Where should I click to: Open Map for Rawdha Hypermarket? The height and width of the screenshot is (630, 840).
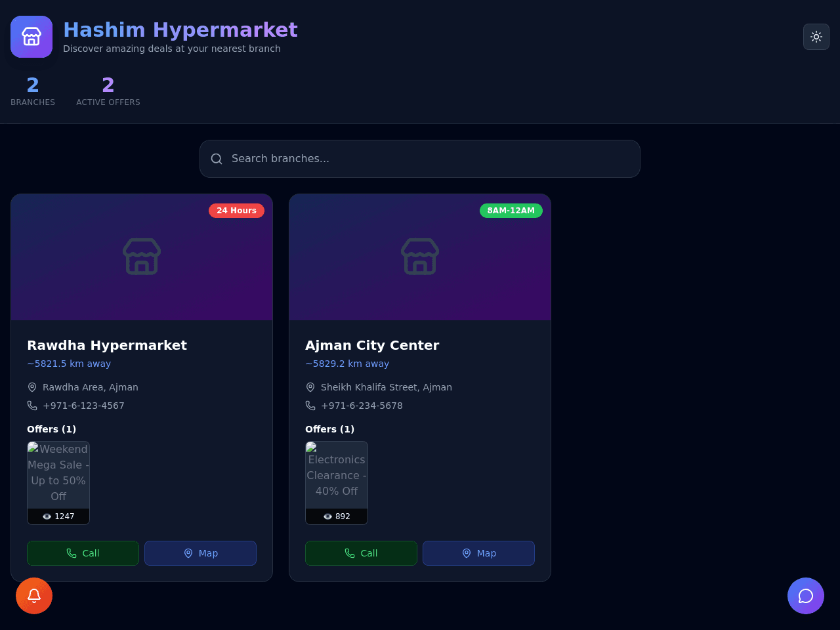point(200,553)
